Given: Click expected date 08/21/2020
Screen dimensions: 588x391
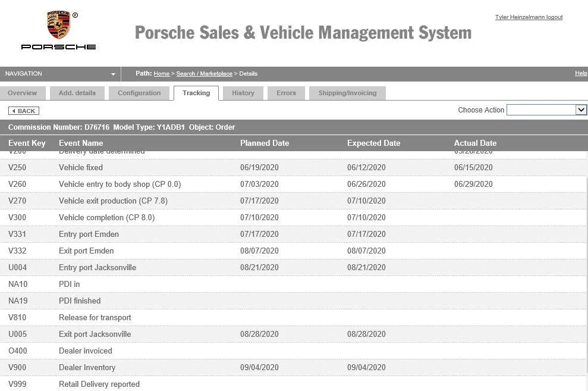Looking at the screenshot, I should (366, 268).
